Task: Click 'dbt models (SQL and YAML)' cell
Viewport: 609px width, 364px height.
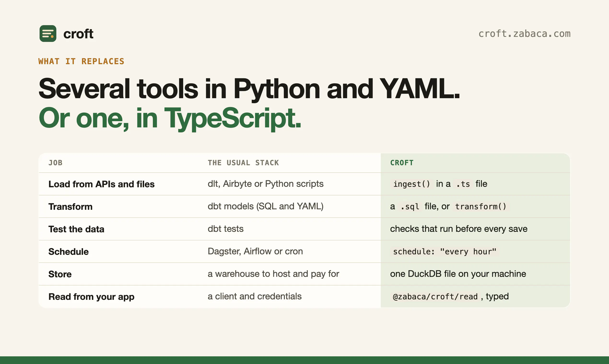Action: coord(265,206)
